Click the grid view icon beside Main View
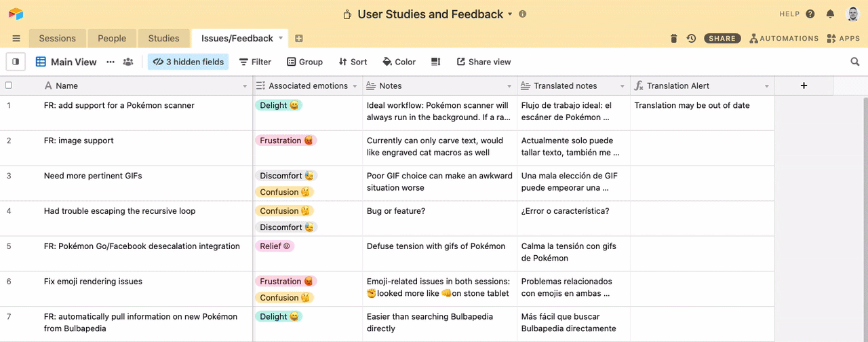Screen dimensions: 868x342 (x=41, y=62)
